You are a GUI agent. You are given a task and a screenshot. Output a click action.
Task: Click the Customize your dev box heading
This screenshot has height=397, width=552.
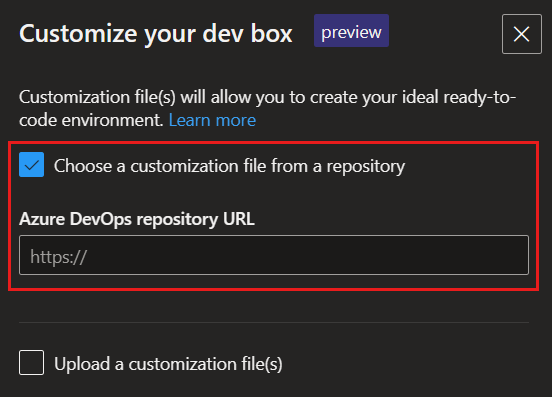pyautogui.click(x=156, y=34)
